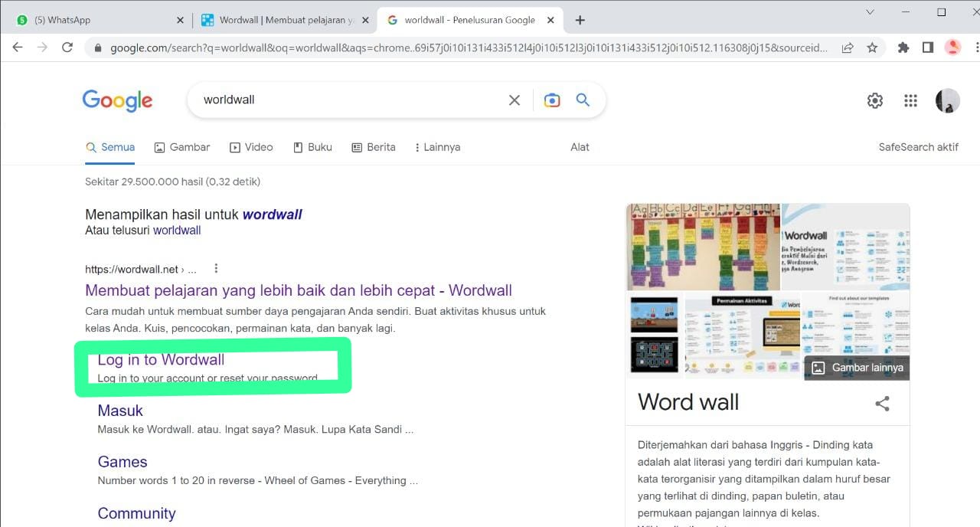Open the Buku results tab
980x527 pixels.
(312, 147)
